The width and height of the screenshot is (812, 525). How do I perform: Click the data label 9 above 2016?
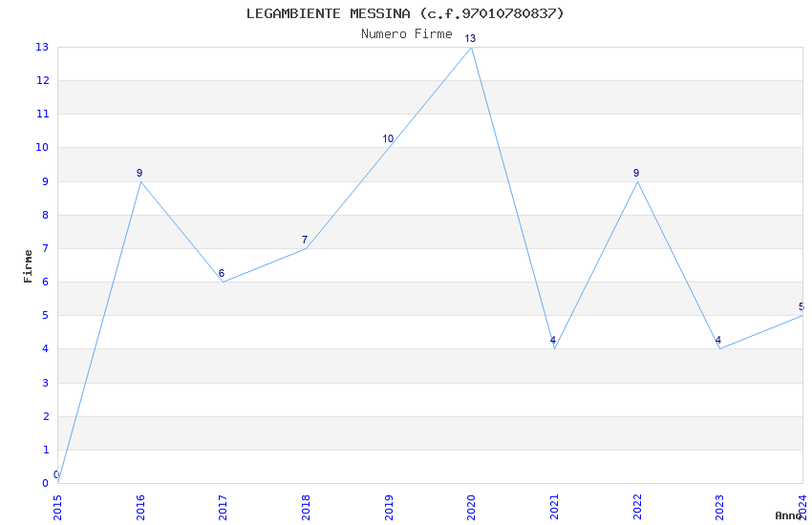pyautogui.click(x=139, y=173)
